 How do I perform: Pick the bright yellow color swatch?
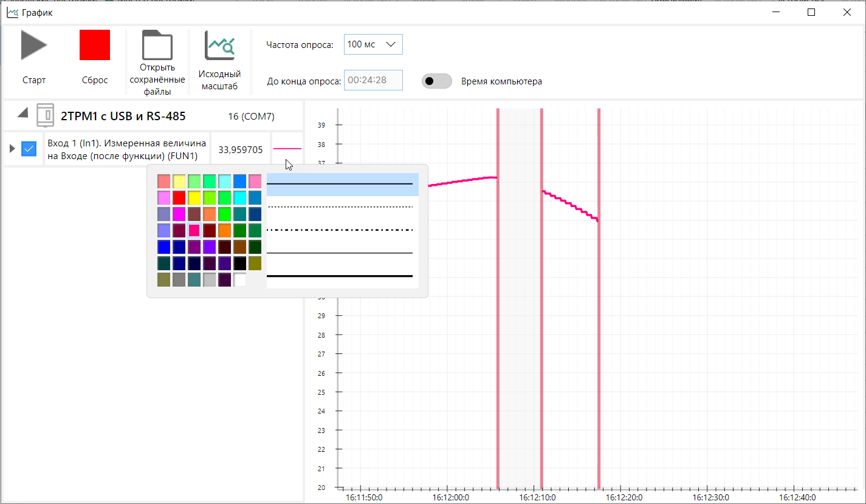pyautogui.click(x=194, y=197)
